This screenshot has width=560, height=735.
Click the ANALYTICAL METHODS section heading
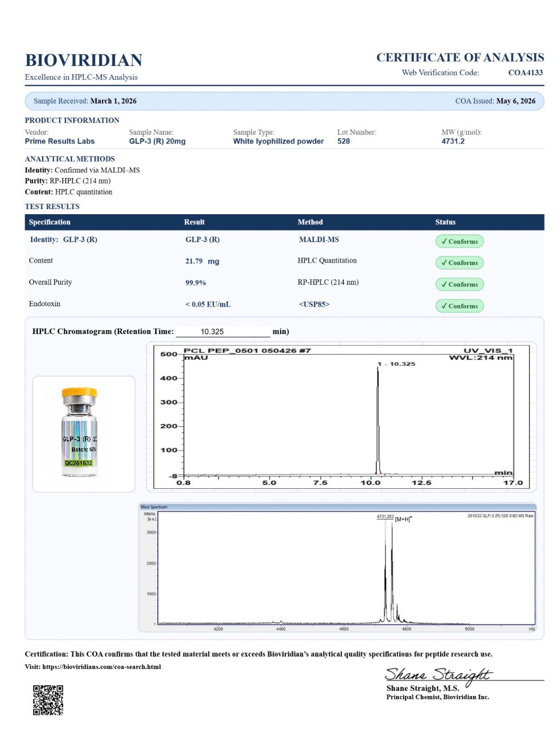(x=70, y=159)
